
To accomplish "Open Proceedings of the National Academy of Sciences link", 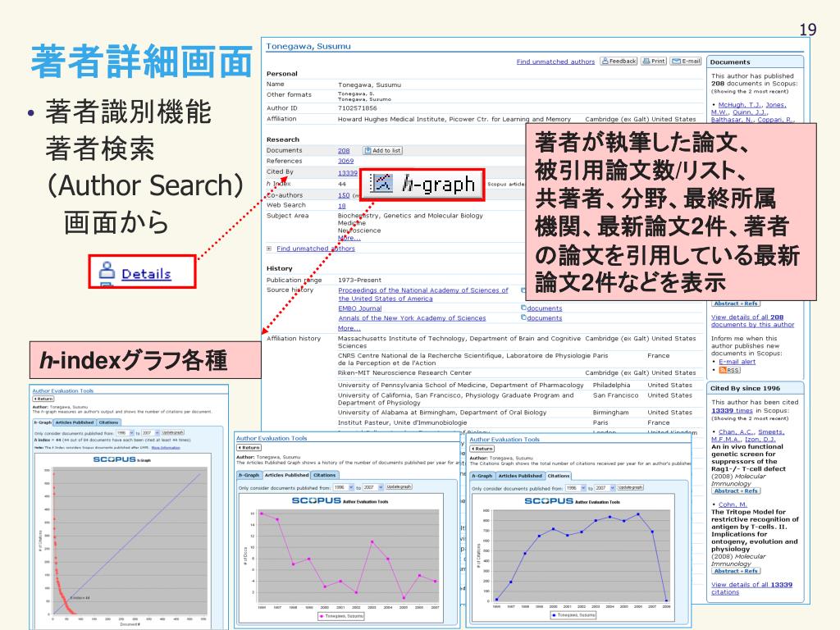I will [423, 294].
